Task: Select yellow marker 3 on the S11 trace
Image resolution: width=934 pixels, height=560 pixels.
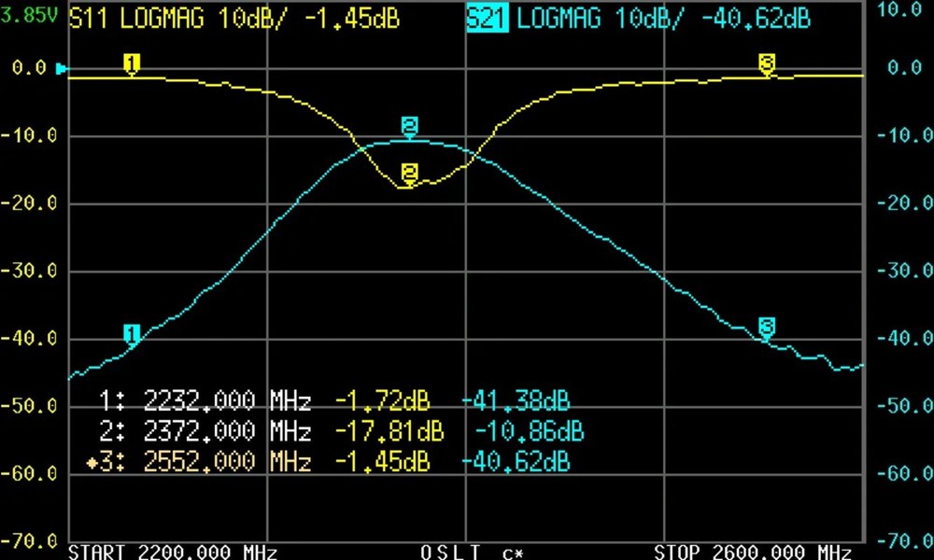Action: [766, 63]
